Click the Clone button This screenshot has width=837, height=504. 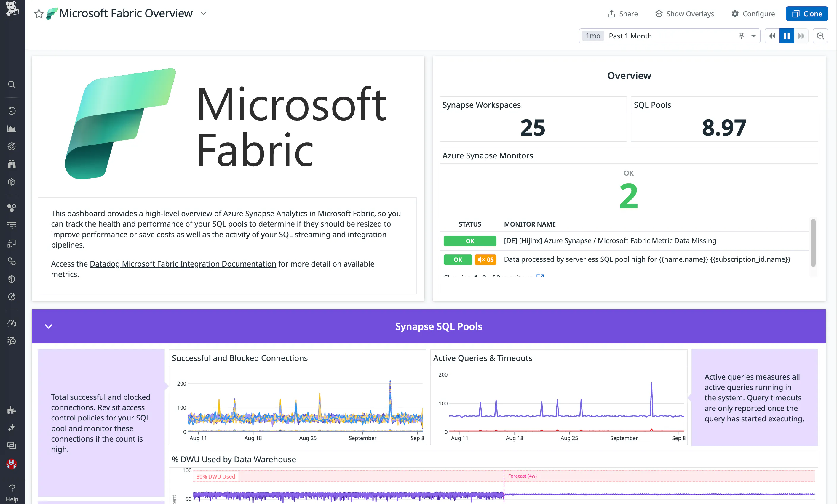(x=806, y=14)
